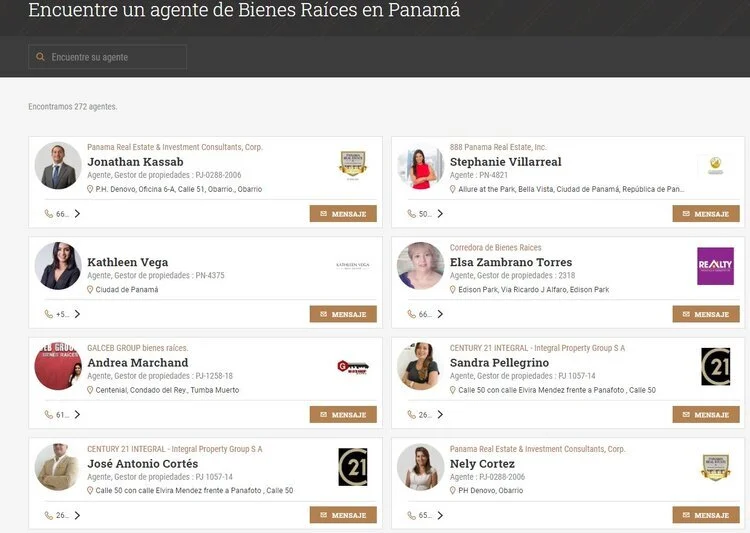The image size is (750, 533).
Task: Click the phone icon on Andrea Marchand's card
Action: click(49, 415)
